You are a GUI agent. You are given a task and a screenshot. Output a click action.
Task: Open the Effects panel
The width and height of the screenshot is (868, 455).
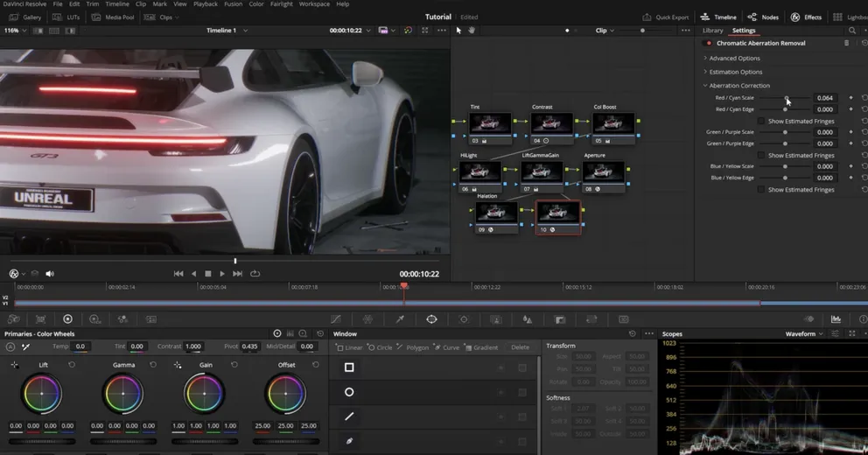[x=806, y=17]
